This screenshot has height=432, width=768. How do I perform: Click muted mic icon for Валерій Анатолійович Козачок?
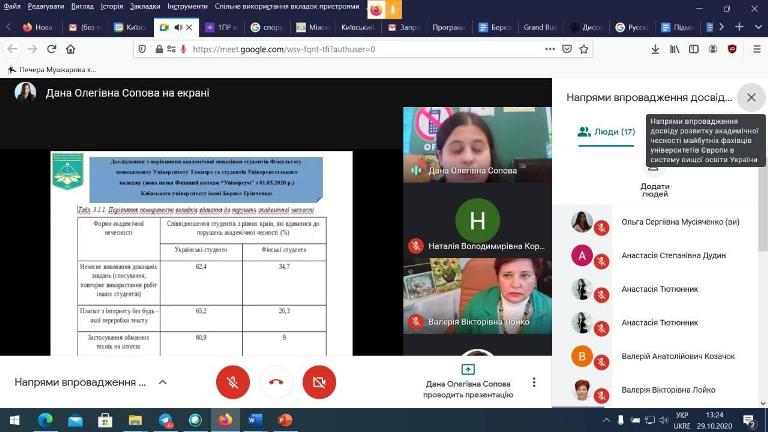click(x=601, y=362)
